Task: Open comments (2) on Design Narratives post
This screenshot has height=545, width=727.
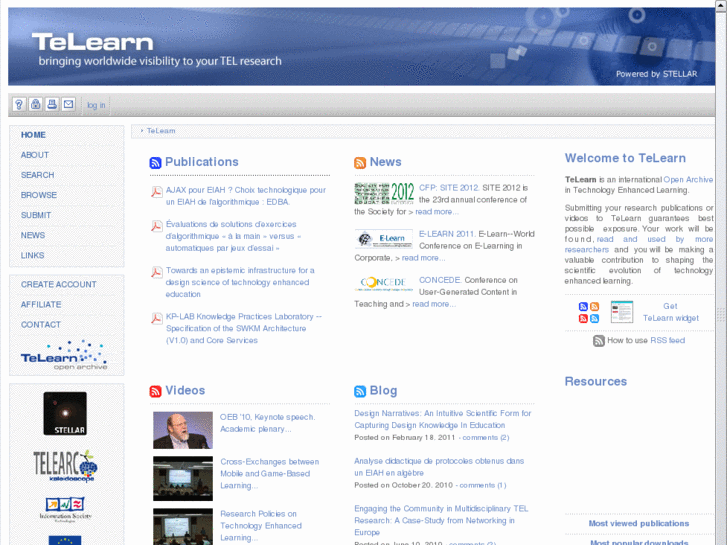Action: pos(485,437)
